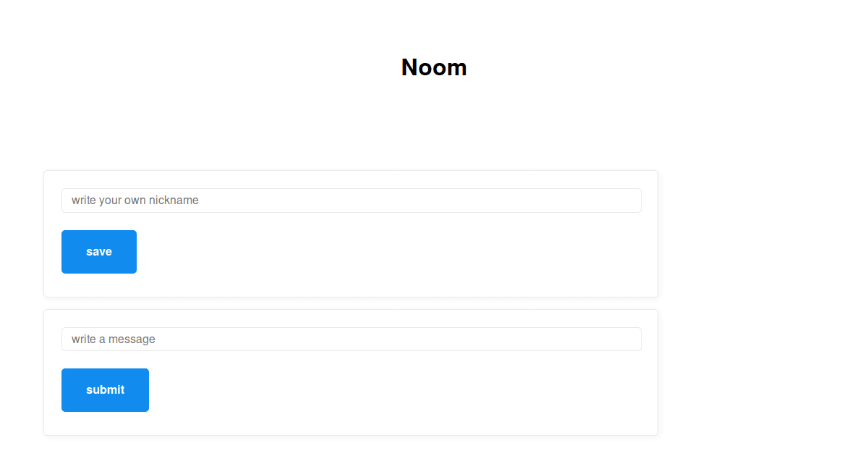Select the nickname placeholder text
Image resolution: width=868 pixels, height=456 pixels.
tap(135, 200)
